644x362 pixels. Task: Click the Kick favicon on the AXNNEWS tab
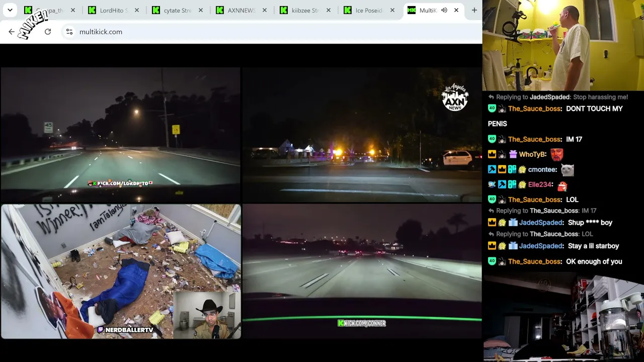pyautogui.click(x=220, y=10)
